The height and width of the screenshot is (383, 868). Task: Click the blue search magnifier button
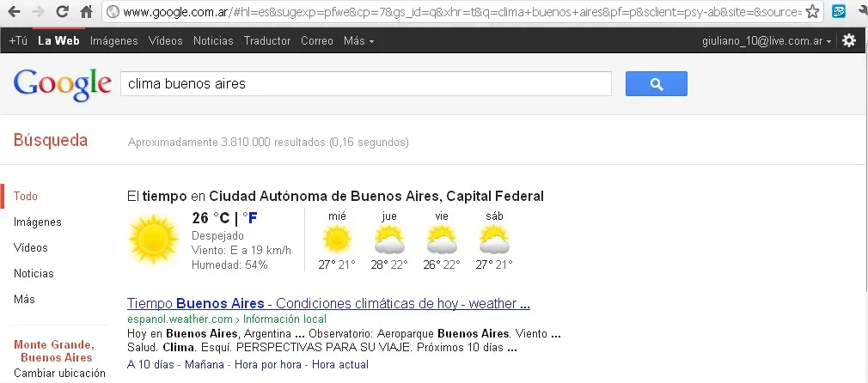(x=657, y=83)
